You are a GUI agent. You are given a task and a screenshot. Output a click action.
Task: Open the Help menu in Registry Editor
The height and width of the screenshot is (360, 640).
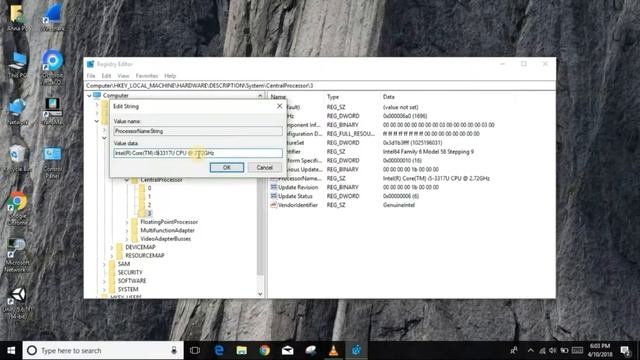170,76
